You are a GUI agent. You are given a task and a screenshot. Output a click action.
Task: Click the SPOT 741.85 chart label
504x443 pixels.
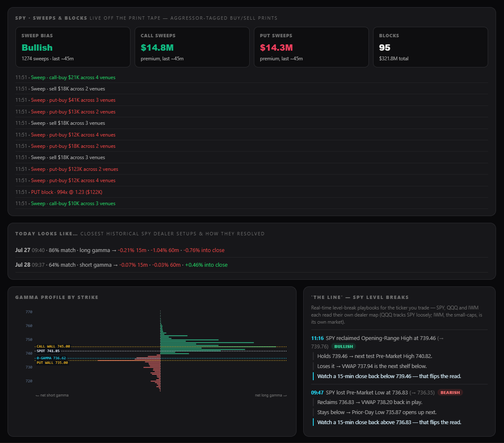coord(48,351)
